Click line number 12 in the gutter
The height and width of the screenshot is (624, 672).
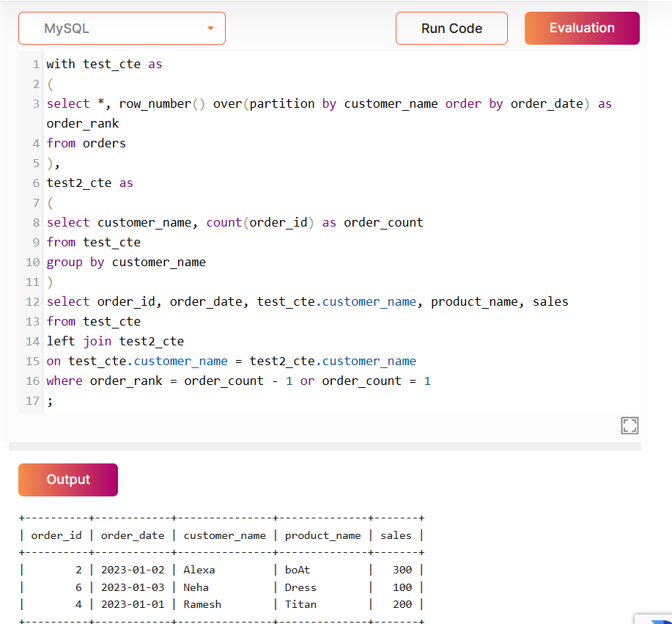[x=32, y=302]
